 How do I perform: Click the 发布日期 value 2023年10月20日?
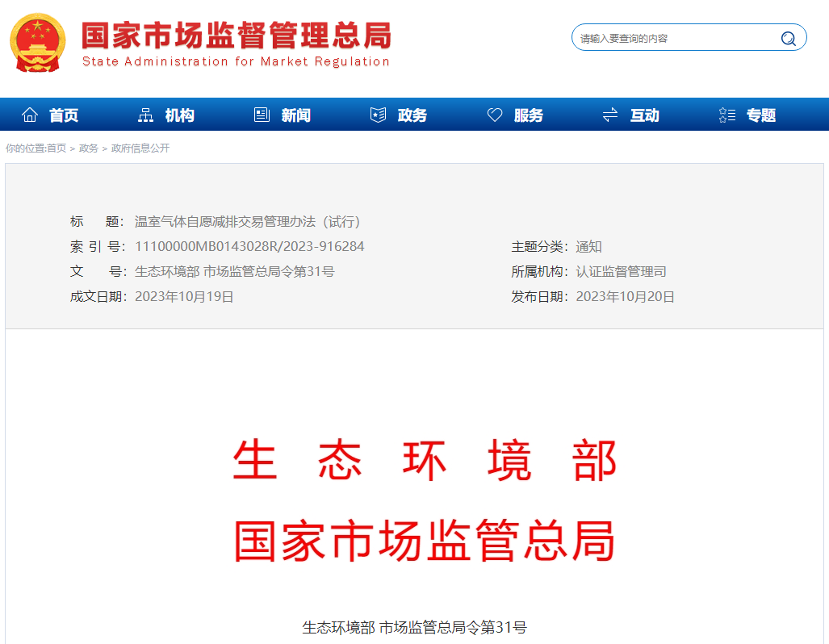[x=625, y=297]
